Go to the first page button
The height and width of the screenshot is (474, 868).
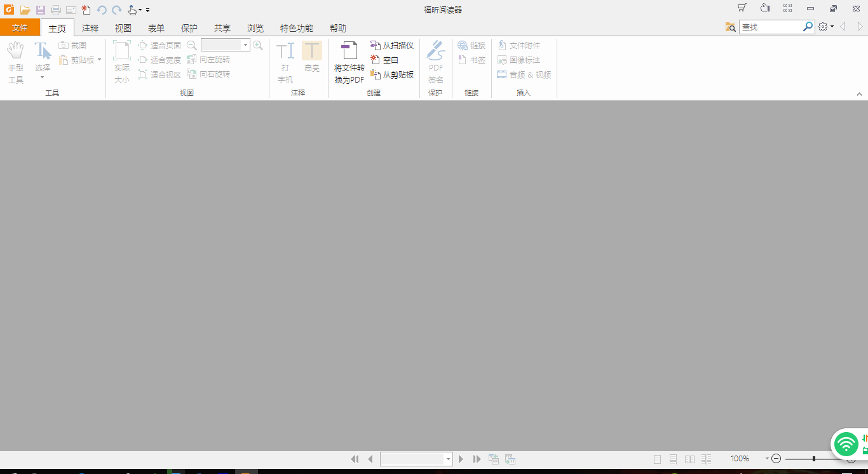coord(355,459)
